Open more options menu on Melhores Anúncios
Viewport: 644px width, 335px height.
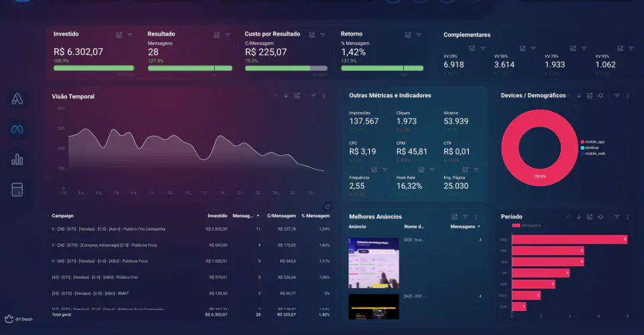click(x=476, y=217)
